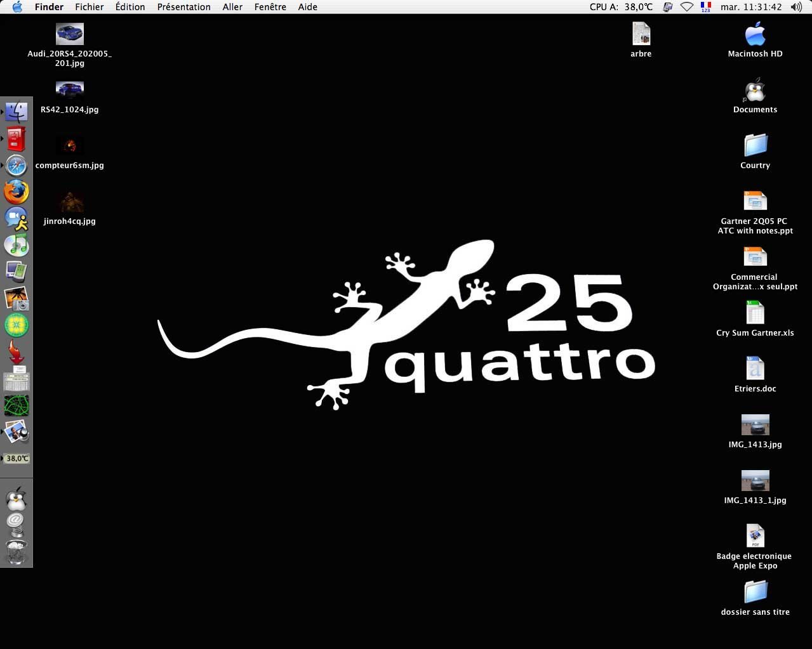
Task: Launch iTunes from the dock
Action: [x=17, y=245]
